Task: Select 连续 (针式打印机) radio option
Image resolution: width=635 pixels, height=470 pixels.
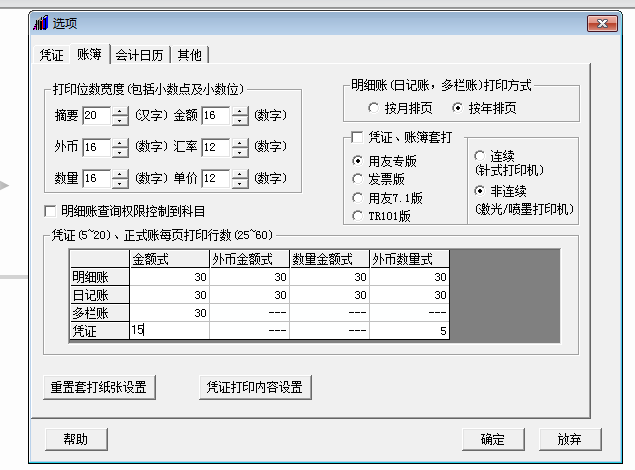Action: (x=479, y=156)
